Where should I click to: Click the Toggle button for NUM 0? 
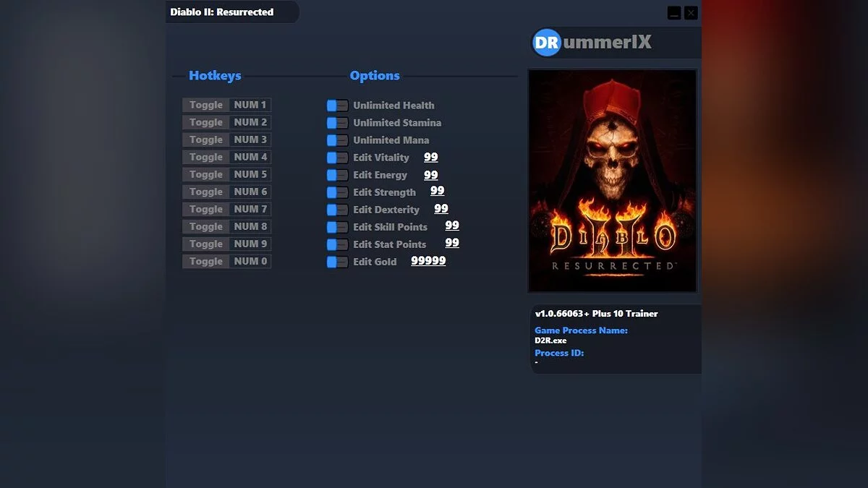click(x=206, y=261)
